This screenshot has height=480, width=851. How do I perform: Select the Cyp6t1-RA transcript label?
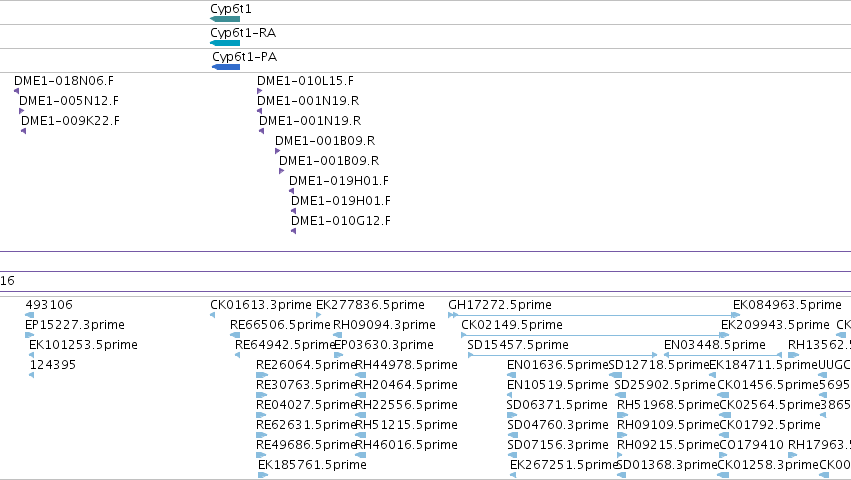tap(243, 33)
